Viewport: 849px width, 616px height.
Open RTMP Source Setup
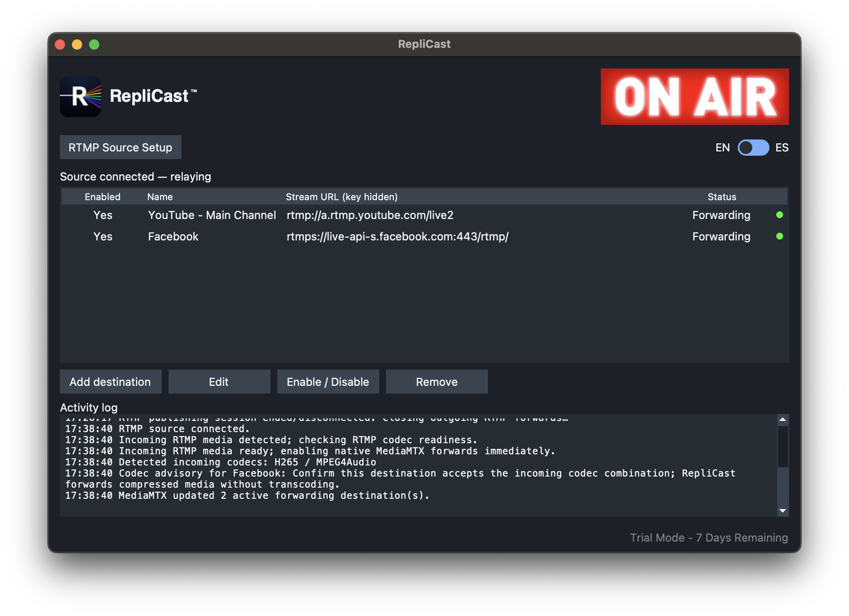[121, 147]
